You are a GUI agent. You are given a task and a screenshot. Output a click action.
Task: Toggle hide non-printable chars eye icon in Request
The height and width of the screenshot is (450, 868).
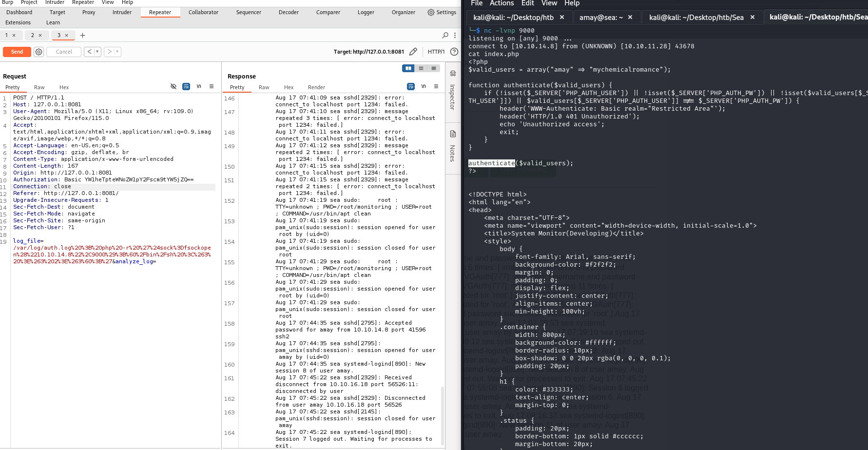174,86
